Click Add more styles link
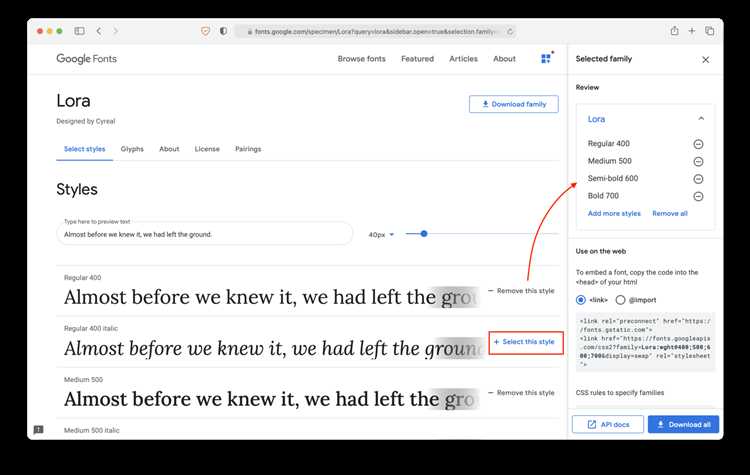Viewport: 750px width, 475px height. (614, 213)
